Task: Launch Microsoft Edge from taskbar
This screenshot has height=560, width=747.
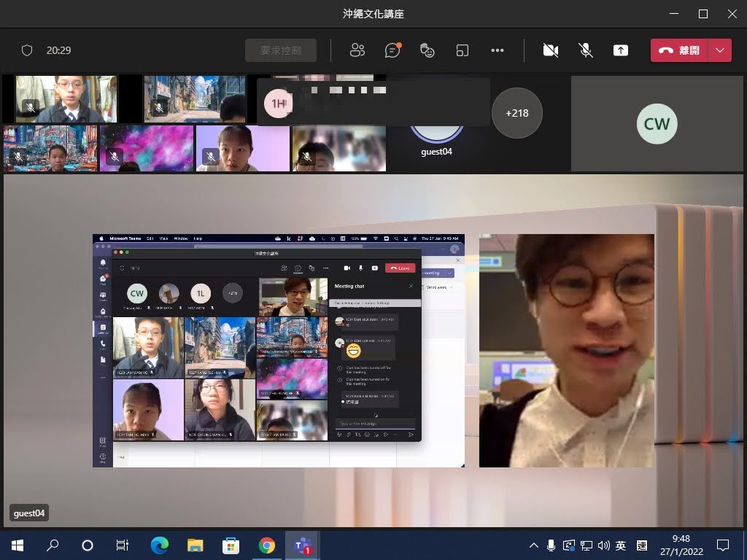Action: (159, 545)
